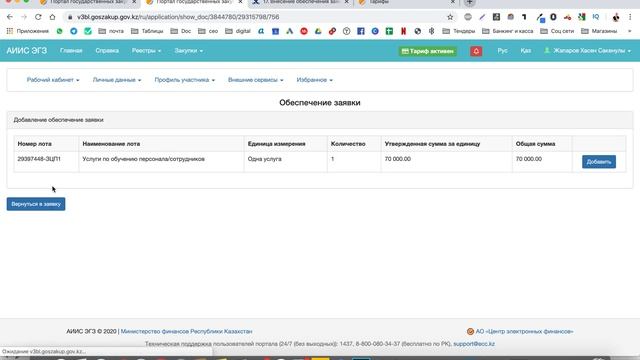
Task: Close the active second browser tab
Action: [x=240, y=2]
